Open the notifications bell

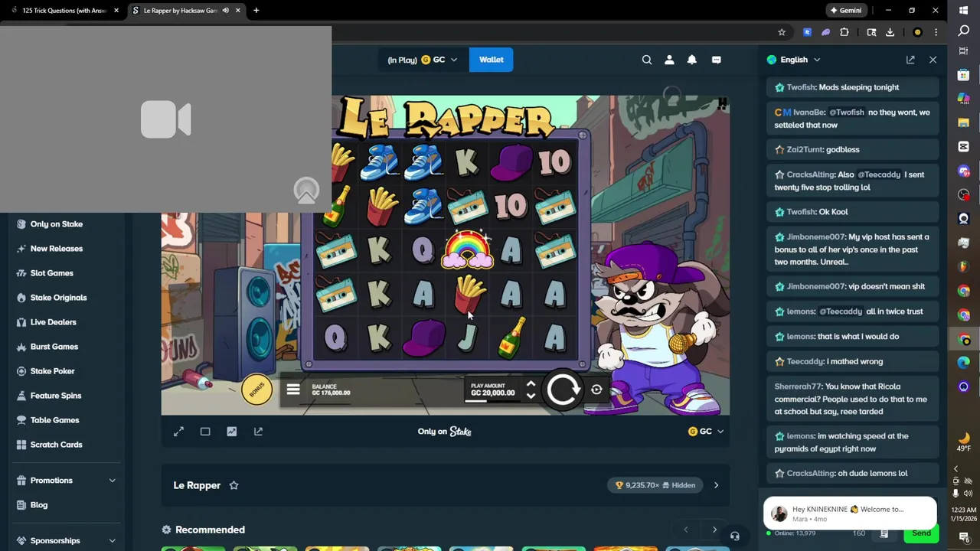point(692,60)
